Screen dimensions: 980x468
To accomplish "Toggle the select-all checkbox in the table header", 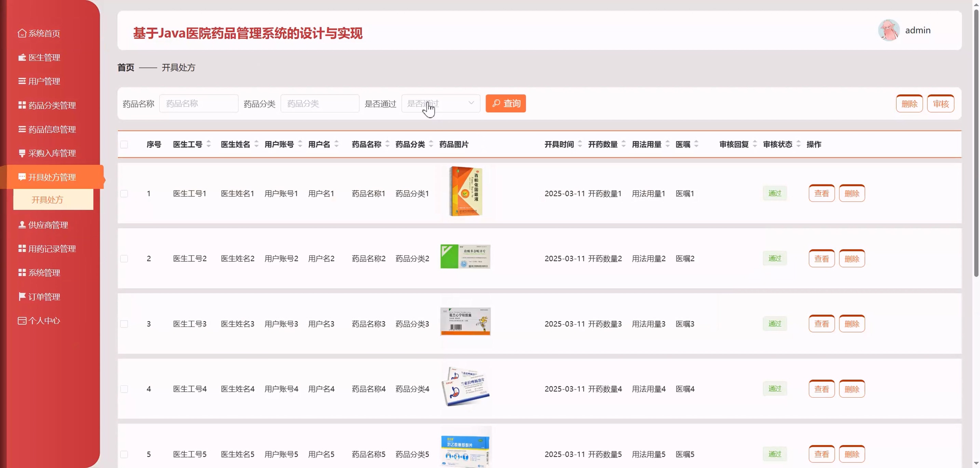I will pyautogui.click(x=124, y=144).
